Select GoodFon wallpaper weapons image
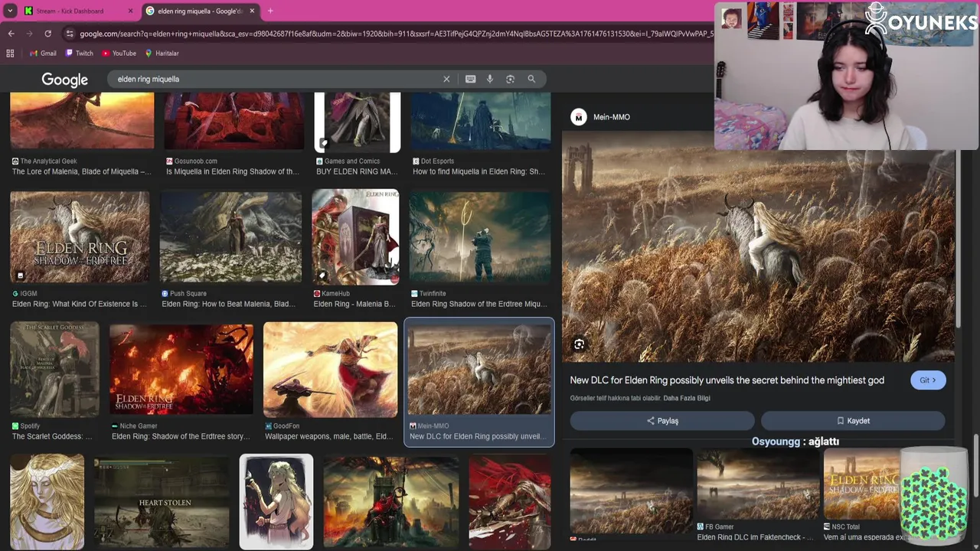Screen dimensions: 980x551 [x=330, y=370]
